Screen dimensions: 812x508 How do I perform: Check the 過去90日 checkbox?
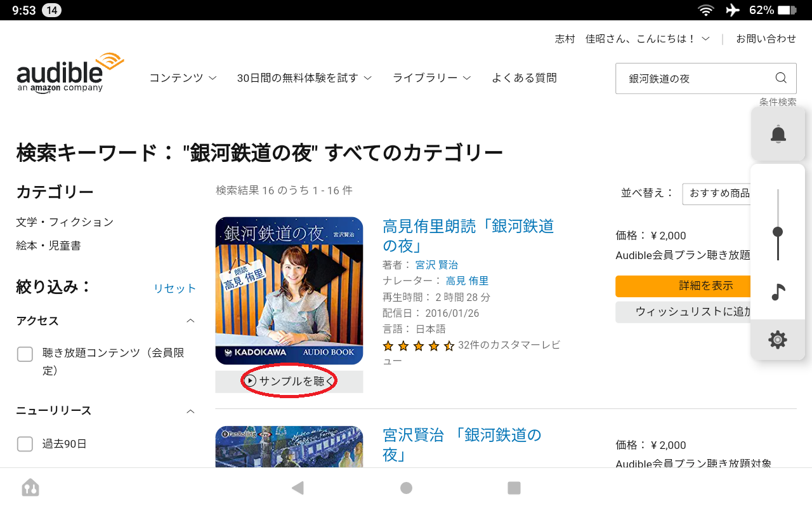(x=25, y=444)
